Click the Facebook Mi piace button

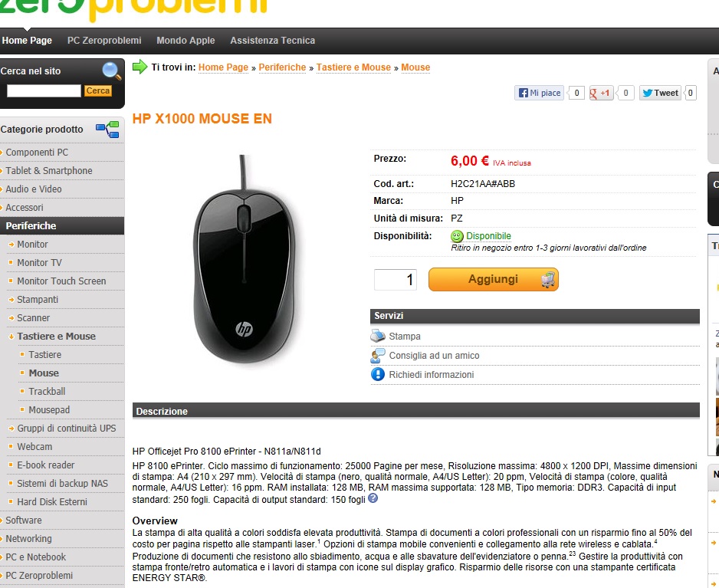coord(539,93)
